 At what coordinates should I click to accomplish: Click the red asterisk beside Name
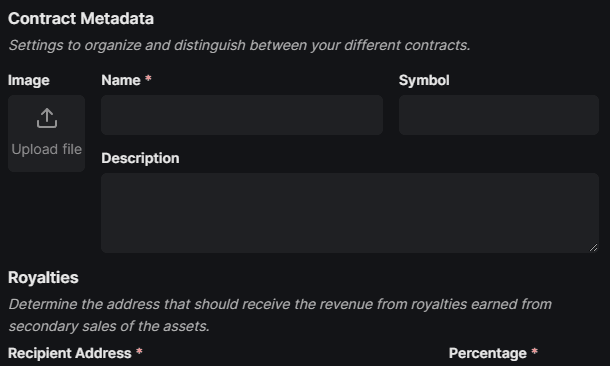[148, 79]
